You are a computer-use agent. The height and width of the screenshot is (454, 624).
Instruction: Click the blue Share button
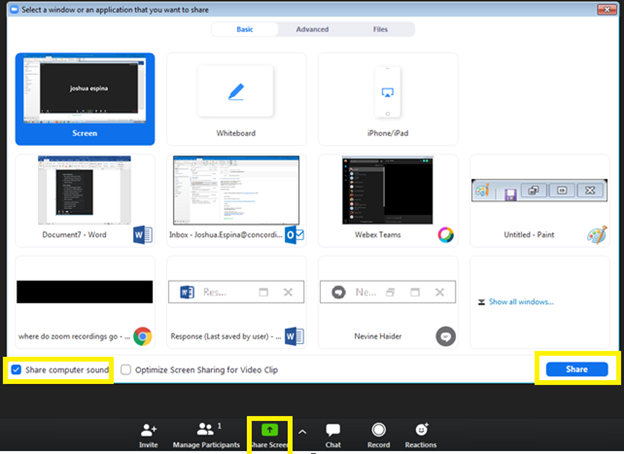tap(576, 369)
